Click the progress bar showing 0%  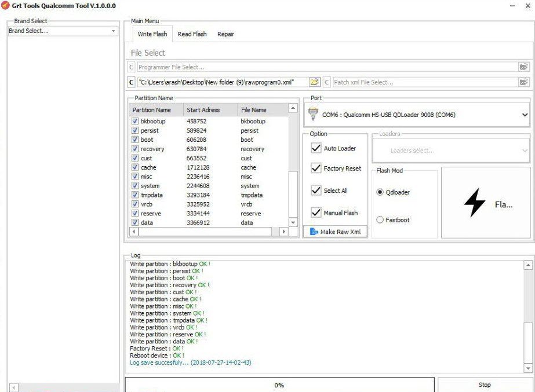point(279,385)
